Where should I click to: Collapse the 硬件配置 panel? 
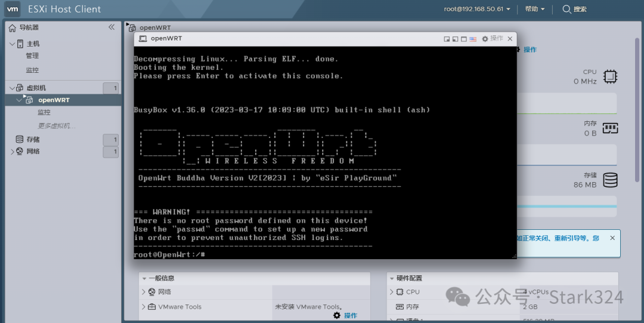tap(392, 279)
